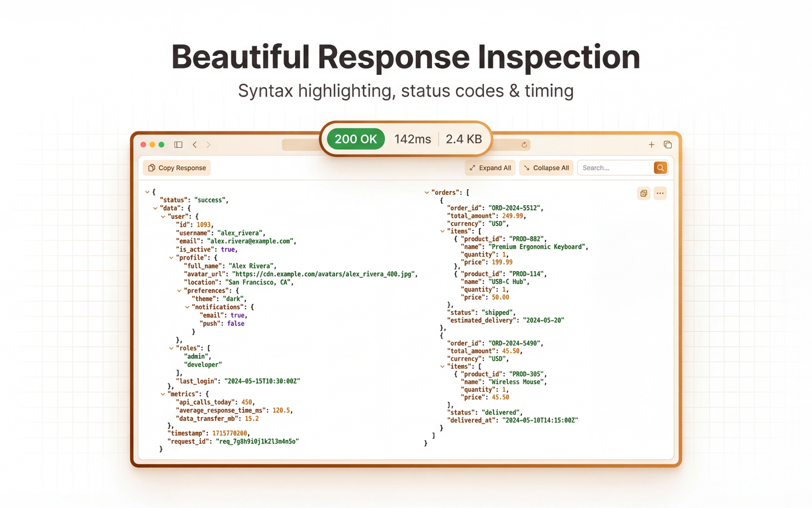
Task: Select the data_transfer_mb 15.2 value
Action: 251,419
